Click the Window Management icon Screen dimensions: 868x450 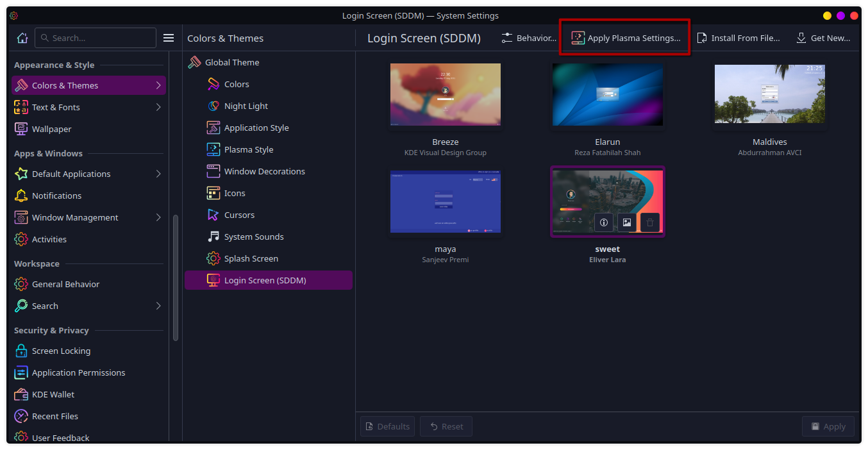pyautogui.click(x=21, y=217)
